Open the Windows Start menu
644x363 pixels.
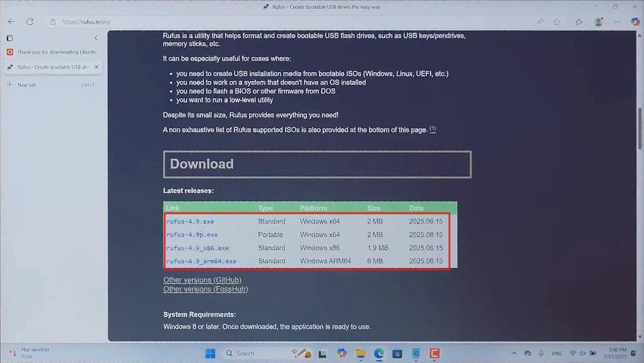[210, 353]
